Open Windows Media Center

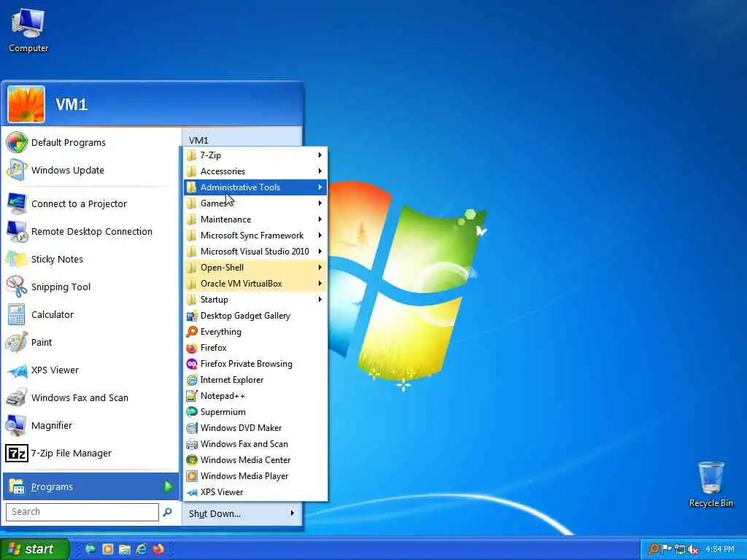255,460
